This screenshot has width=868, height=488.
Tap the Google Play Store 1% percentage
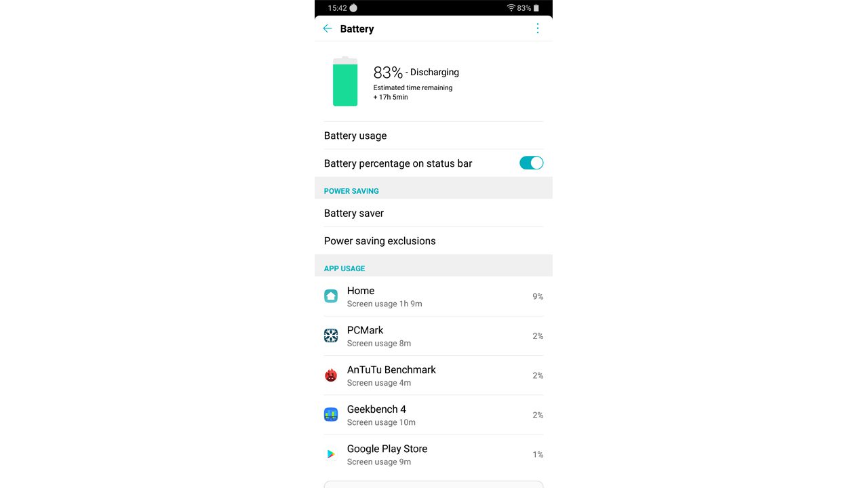[x=538, y=455]
